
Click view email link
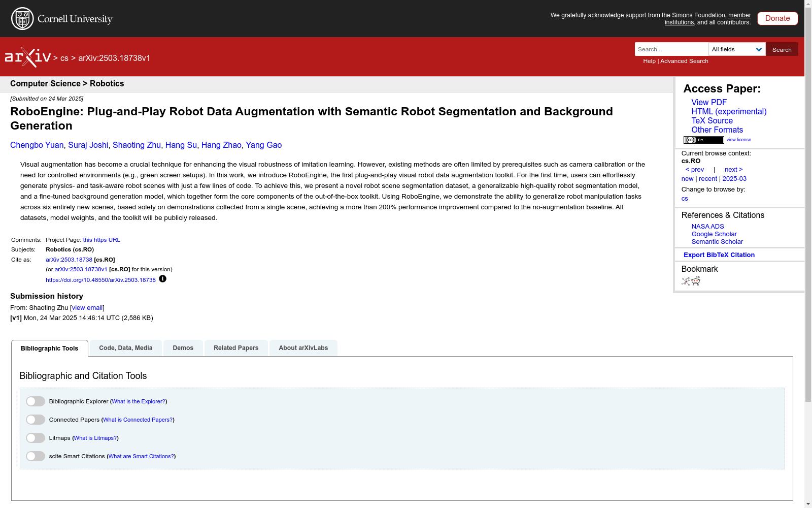87,308
